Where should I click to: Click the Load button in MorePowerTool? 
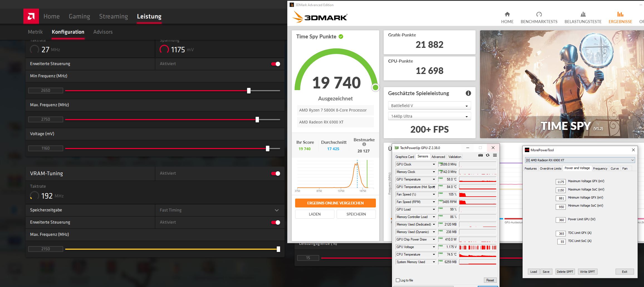pyautogui.click(x=533, y=272)
